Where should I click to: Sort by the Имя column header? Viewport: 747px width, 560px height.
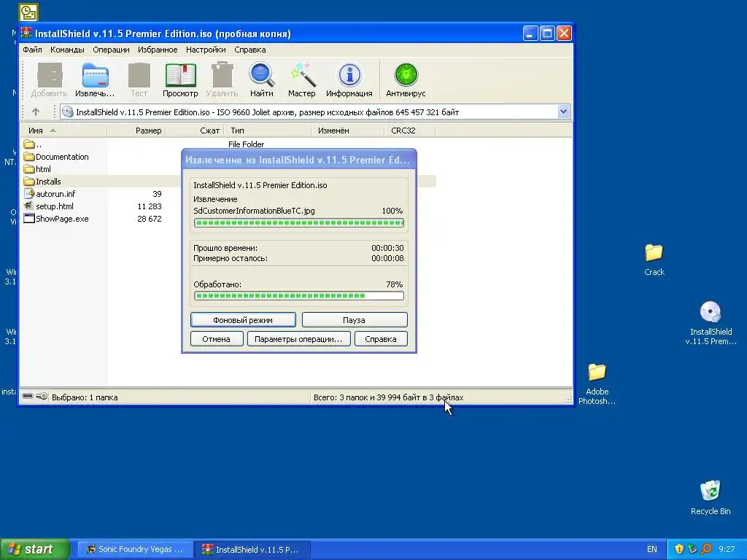pos(63,131)
